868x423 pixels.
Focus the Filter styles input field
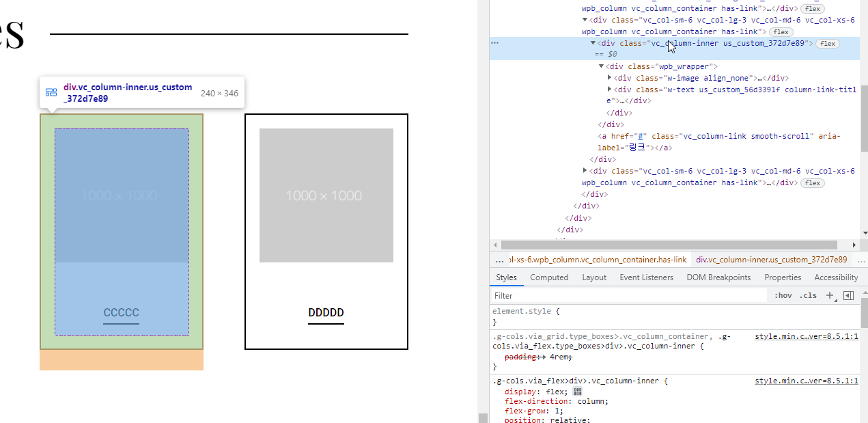tap(628, 296)
